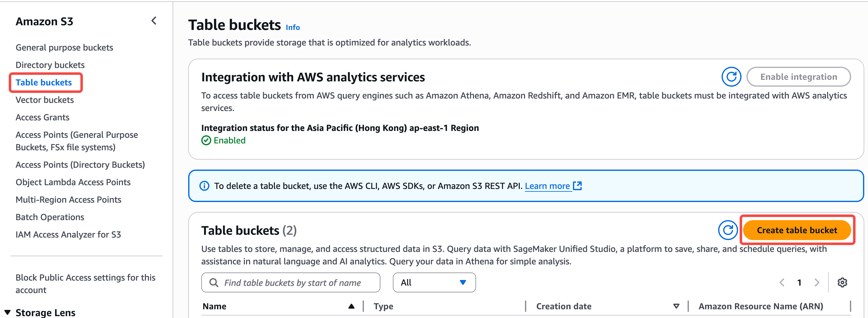This screenshot has height=318, width=868.
Task: Click the Enable integration button
Action: [x=798, y=77]
